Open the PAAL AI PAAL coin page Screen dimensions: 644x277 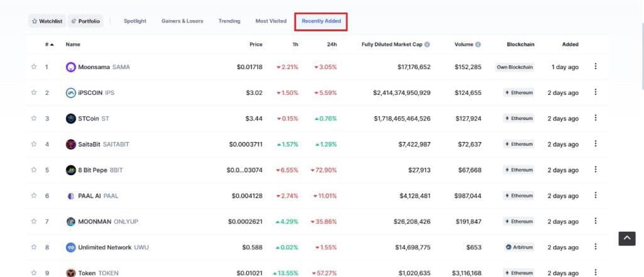click(x=98, y=196)
